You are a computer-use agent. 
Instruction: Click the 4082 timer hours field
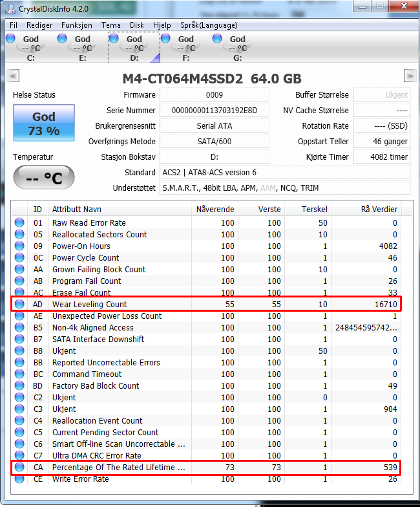pos(382,156)
